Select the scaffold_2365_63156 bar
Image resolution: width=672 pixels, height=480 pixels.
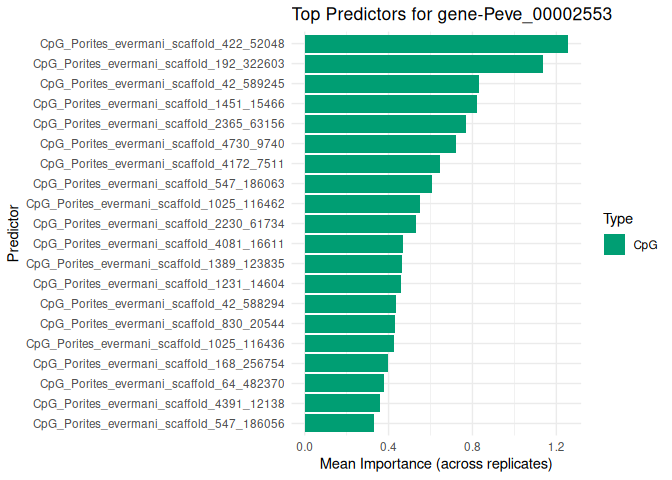click(x=385, y=124)
